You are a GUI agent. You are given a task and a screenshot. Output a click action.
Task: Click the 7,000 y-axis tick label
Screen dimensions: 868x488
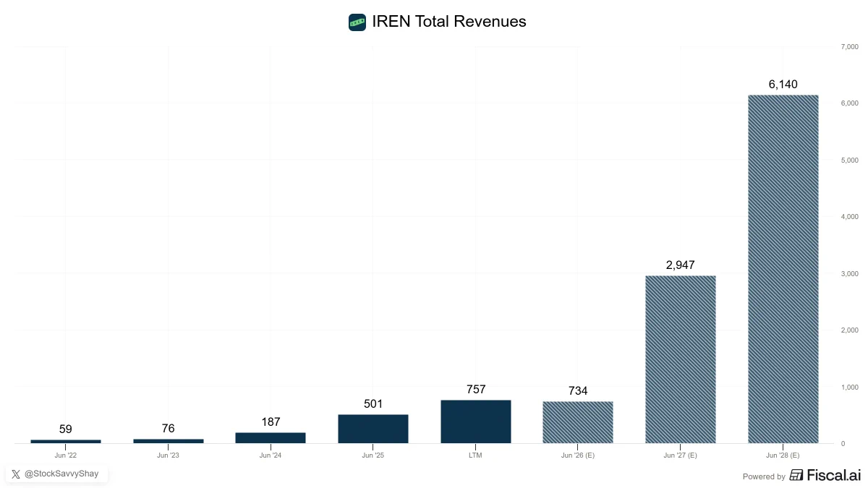point(849,47)
